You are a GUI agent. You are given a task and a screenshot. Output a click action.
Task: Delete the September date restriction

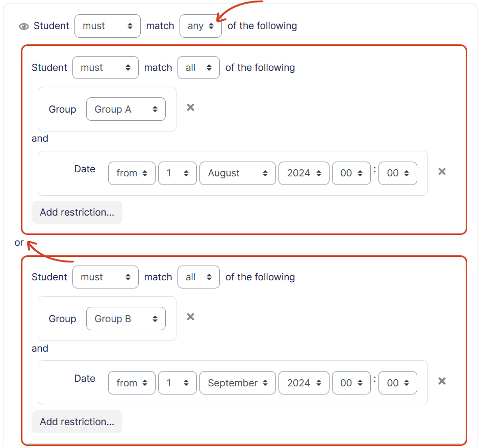[x=442, y=381]
